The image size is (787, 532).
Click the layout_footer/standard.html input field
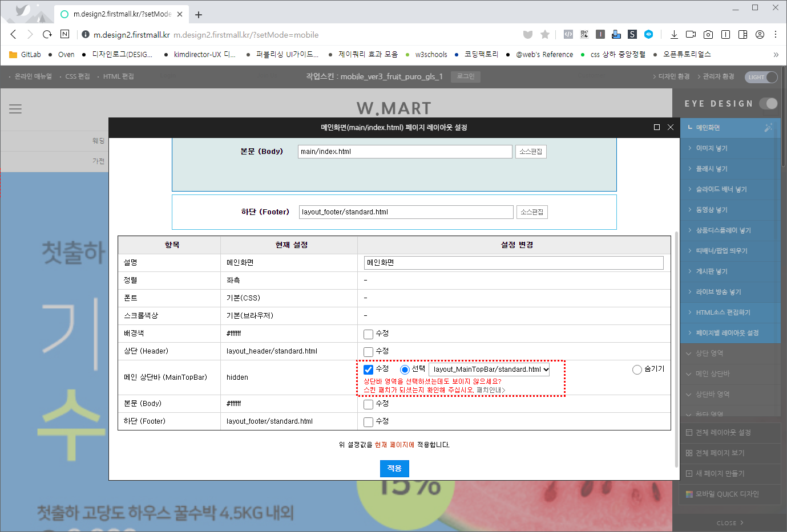point(406,212)
